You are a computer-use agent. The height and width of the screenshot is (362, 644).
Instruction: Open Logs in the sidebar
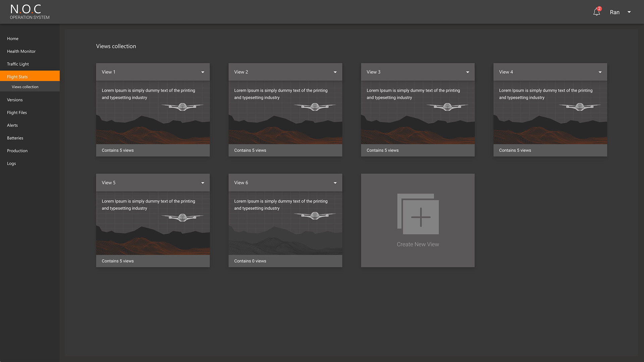(11, 164)
